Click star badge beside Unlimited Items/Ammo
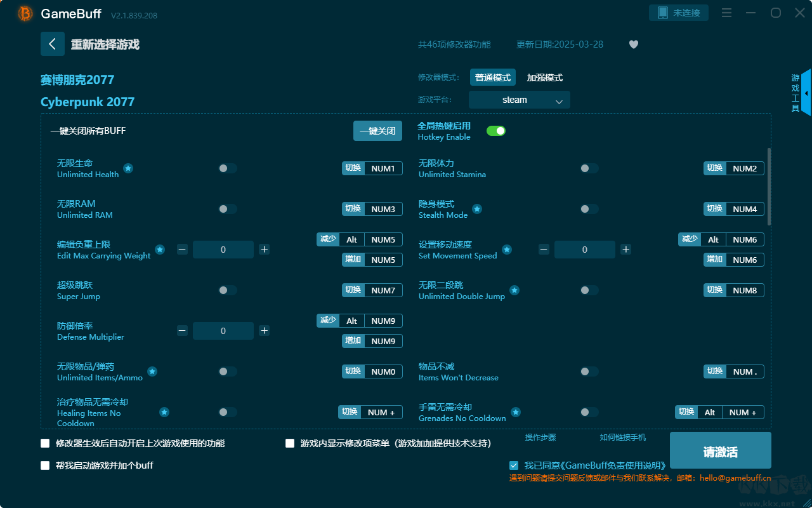The height and width of the screenshot is (508, 812). [x=152, y=371]
